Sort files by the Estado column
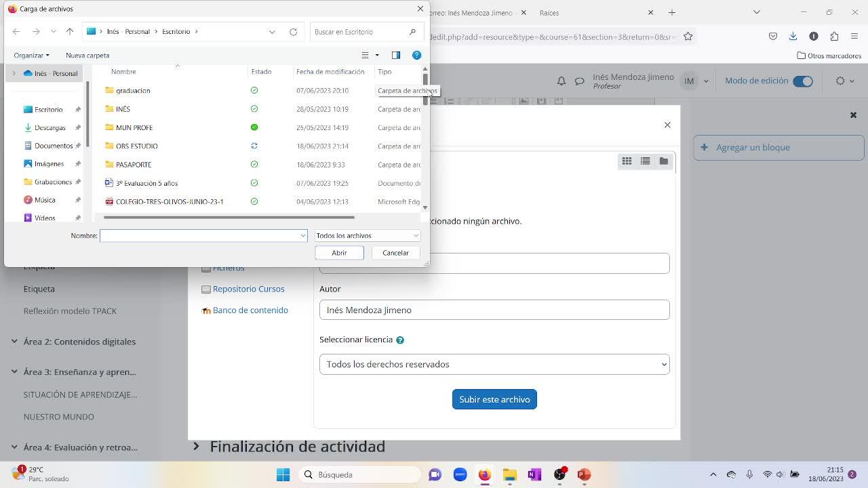Screen dimensions: 868x488 (x=261, y=72)
